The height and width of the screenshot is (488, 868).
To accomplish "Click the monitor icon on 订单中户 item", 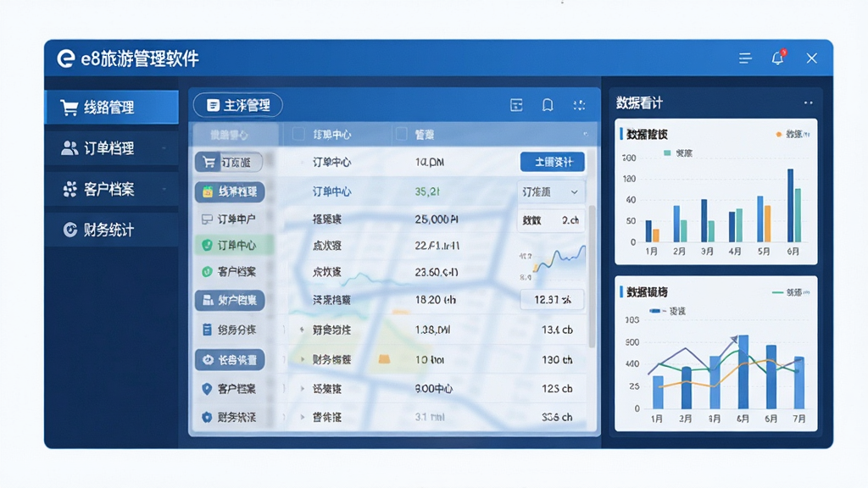I will point(207,219).
